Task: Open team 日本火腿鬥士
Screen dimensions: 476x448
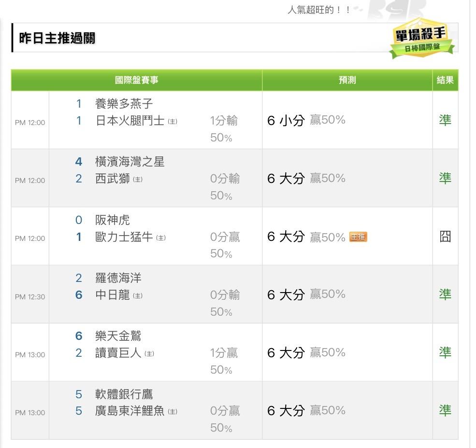Action: (x=130, y=121)
